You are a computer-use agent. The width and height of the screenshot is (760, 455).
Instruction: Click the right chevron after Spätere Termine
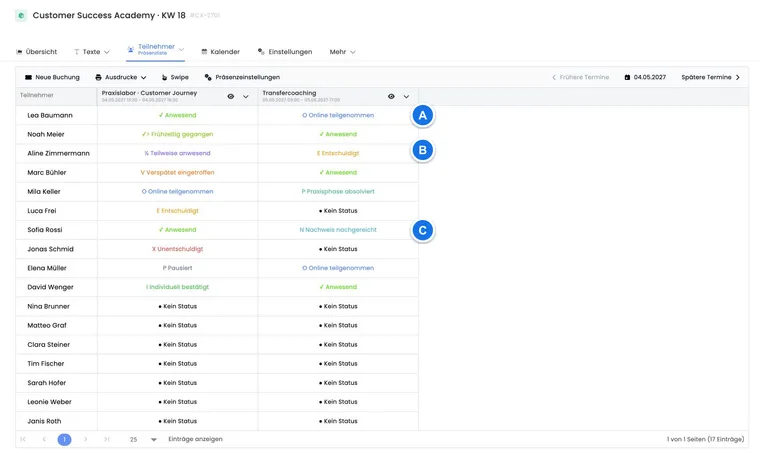pos(738,78)
